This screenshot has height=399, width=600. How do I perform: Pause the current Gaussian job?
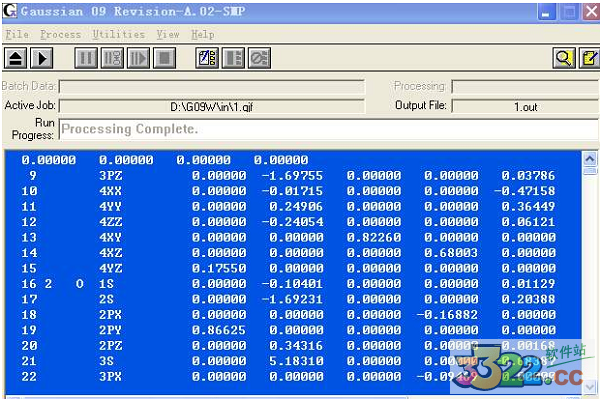[x=86, y=58]
